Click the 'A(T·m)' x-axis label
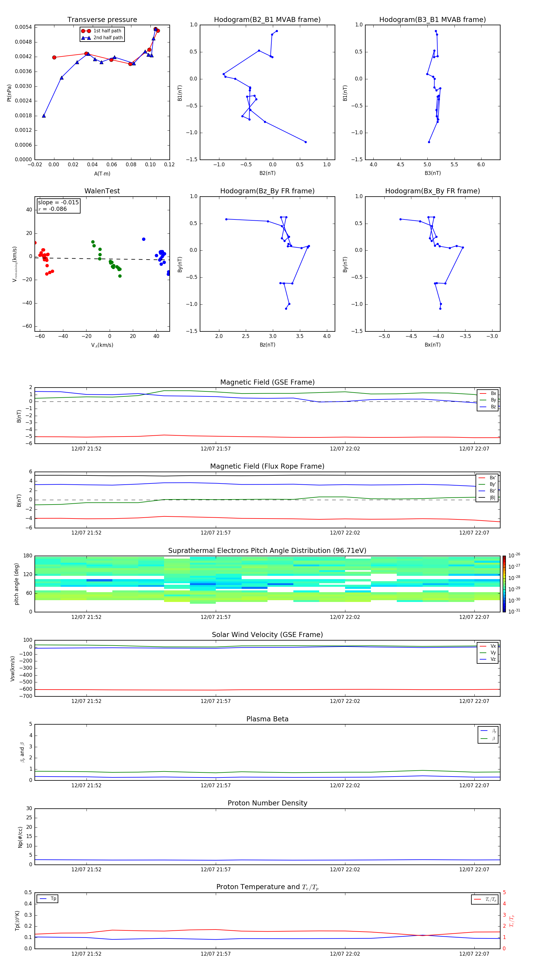The width and height of the screenshot is (535, 980). point(102,174)
